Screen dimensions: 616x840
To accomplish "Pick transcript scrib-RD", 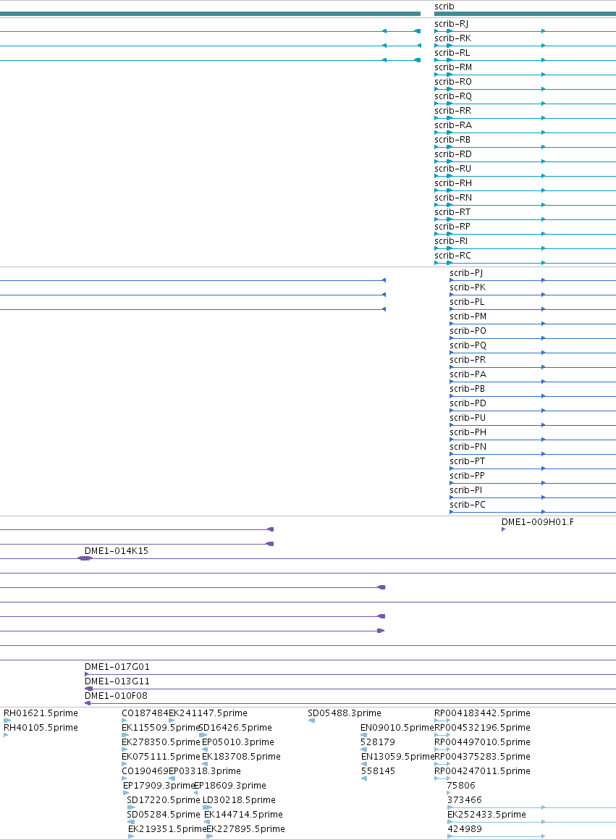I will coord(453,154).
